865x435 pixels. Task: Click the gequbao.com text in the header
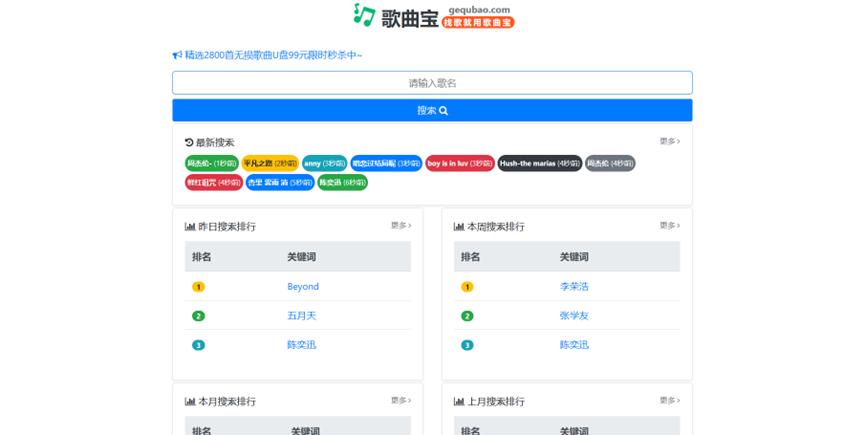coord(479,10)
